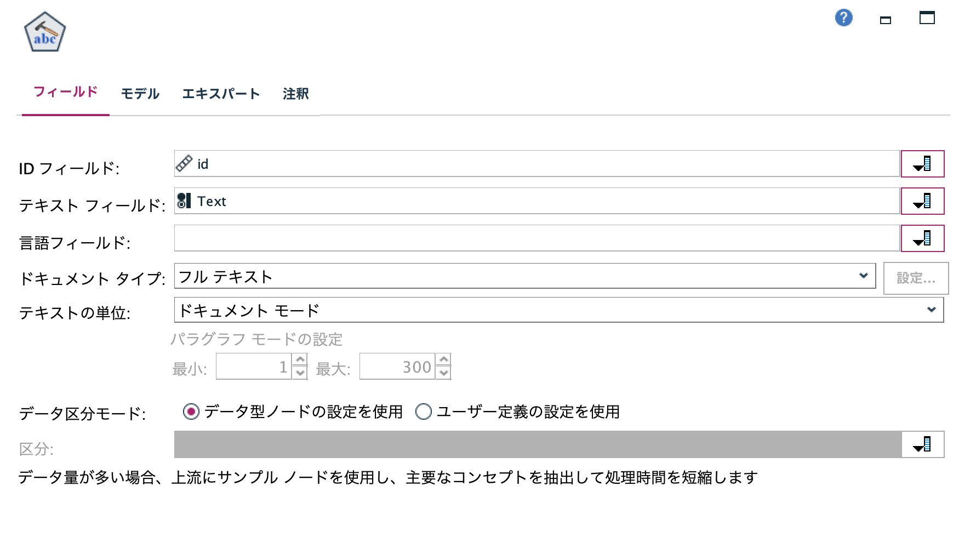Click the continuous measurement icon beside id
The image size is (959, 560).
pos(183,164)
